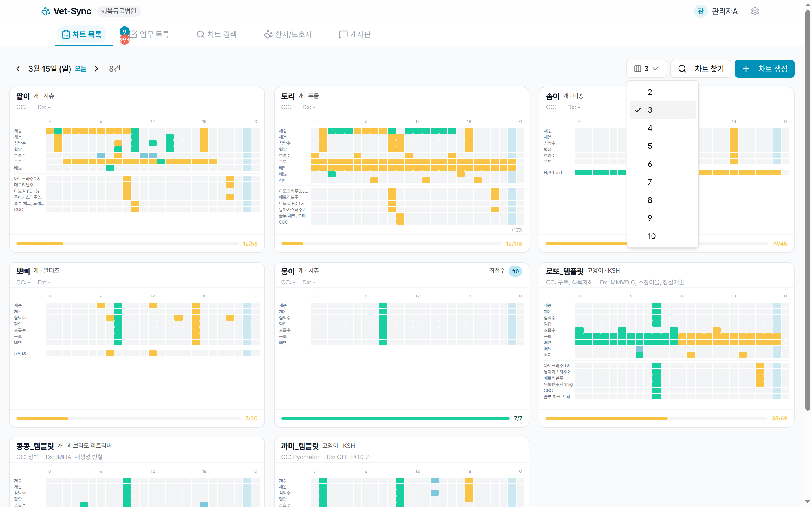Viewport: 812px width, 507px height.
Task: Pick 5 columns from the dropdown
Action: point(650,146)
